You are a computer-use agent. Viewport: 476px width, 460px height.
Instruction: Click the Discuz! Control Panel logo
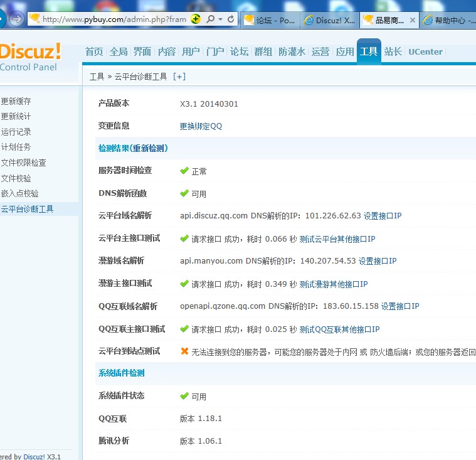29,57
